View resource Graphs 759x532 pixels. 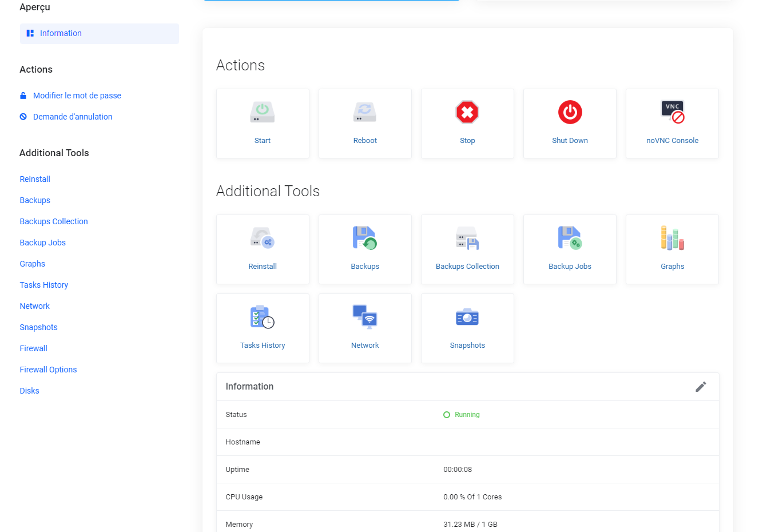click(672, 249)
